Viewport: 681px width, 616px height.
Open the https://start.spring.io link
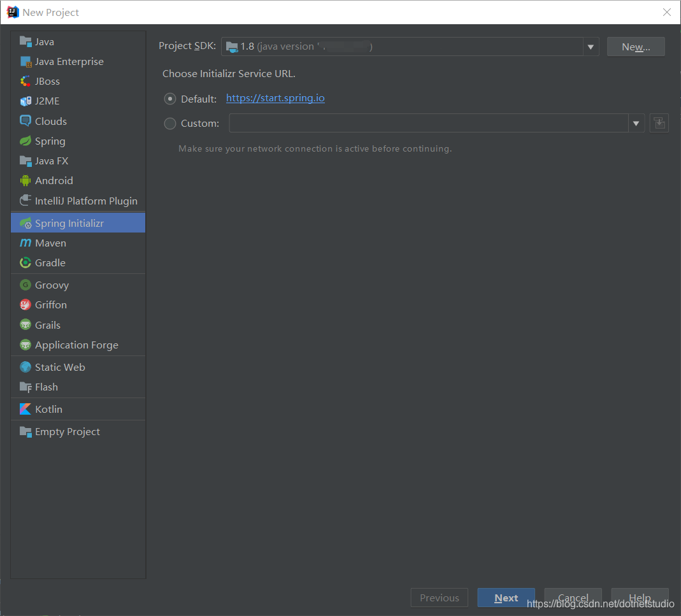[275, 98]
